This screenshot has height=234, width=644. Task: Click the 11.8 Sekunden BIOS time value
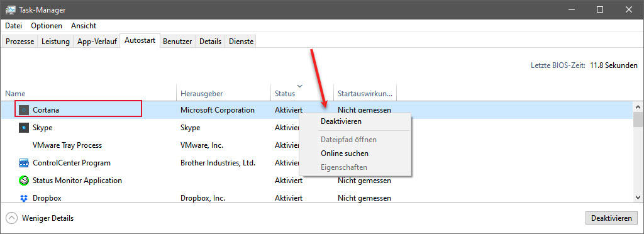click(x=614, y=65)
